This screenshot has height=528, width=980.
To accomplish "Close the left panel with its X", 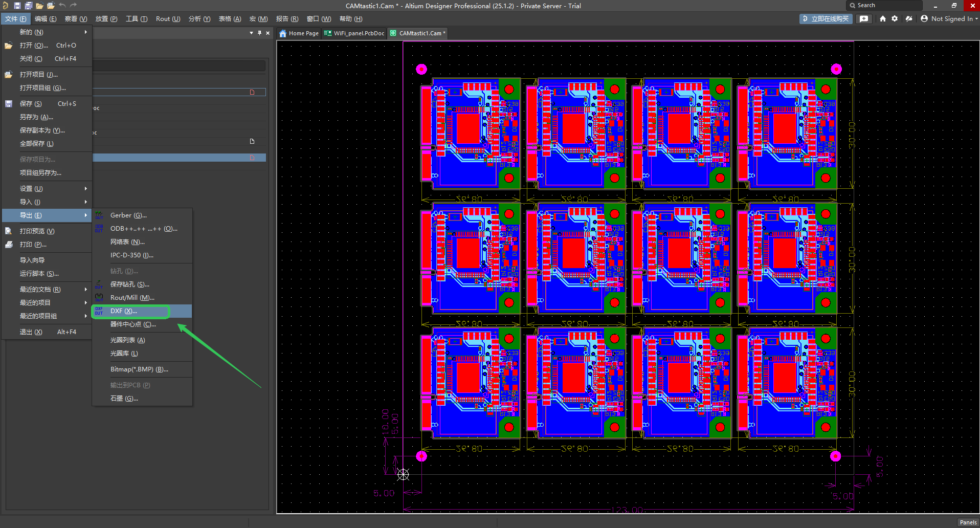I will (268, 33).
